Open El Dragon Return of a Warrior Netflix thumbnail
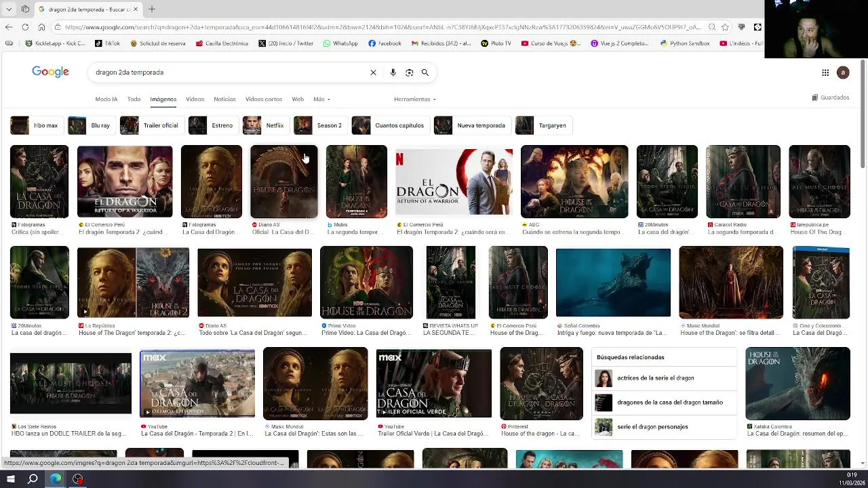The height and width of the screenshot is (488, 868). [x=454, y=182]
